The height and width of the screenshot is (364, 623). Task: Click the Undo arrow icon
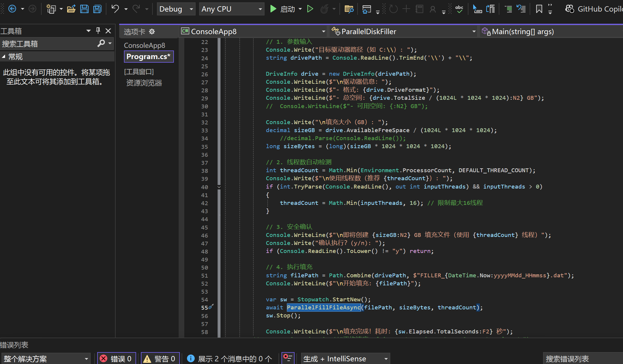click(x=115, y=9)
